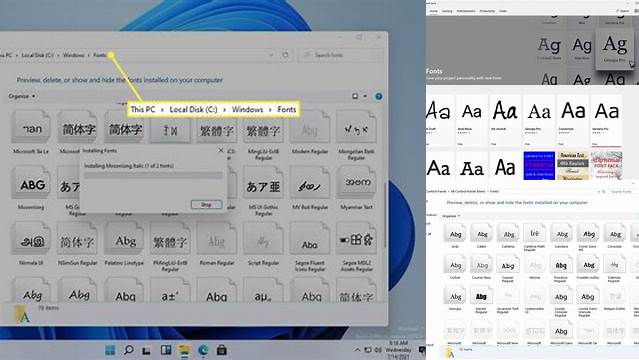Open the Windows Start menu
The height and width of the screenshot is (360, 639).
110,350
